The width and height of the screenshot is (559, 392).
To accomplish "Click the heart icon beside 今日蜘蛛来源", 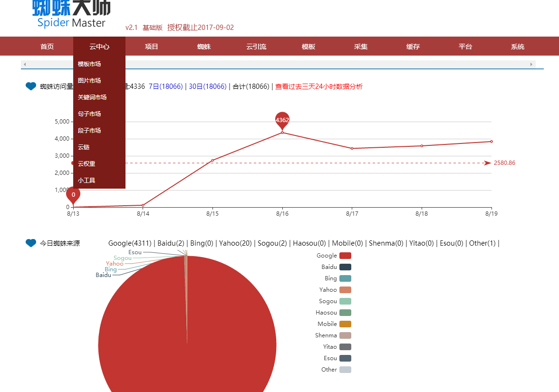I will [31, 243].
